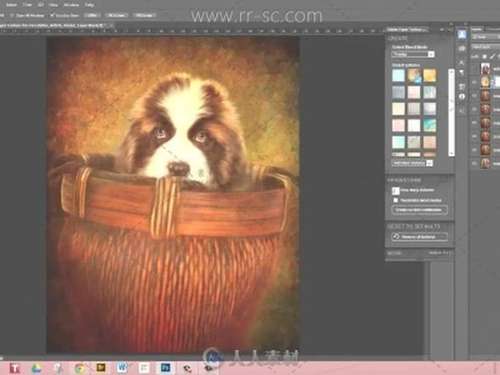500x375 pixels.
Task: Enable the Zoom All Windows checkbox
Action: click(x=12, y=15)
